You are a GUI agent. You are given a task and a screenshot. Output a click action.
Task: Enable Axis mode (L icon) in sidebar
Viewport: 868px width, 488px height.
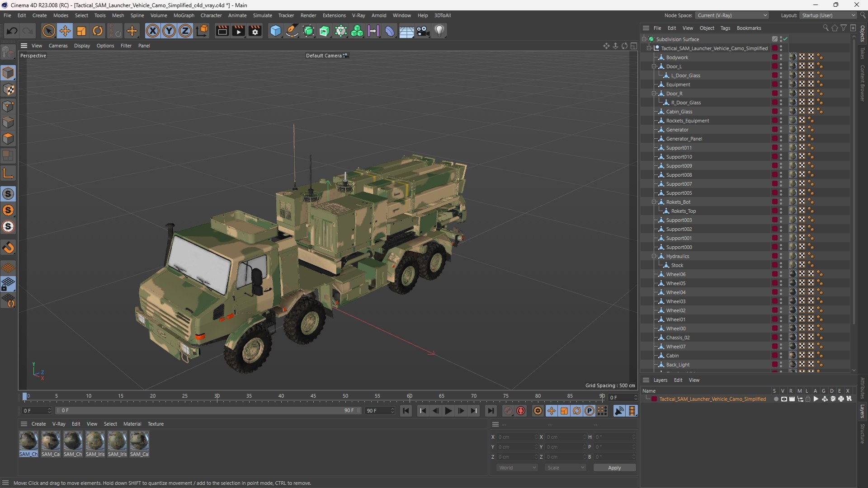point(8,173)
